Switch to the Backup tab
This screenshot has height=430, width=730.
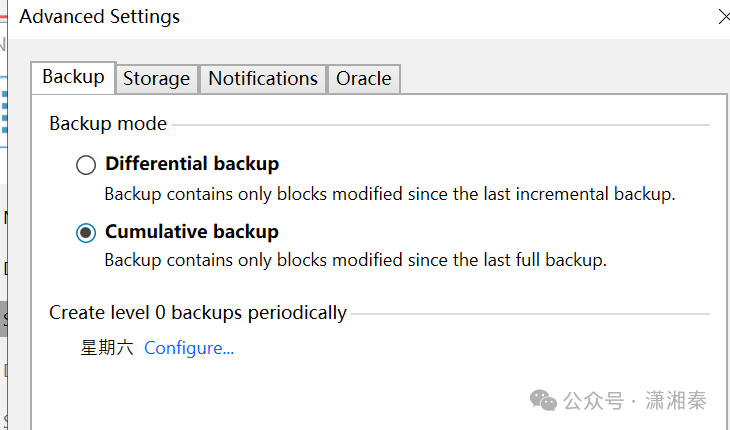coord(73,77)
